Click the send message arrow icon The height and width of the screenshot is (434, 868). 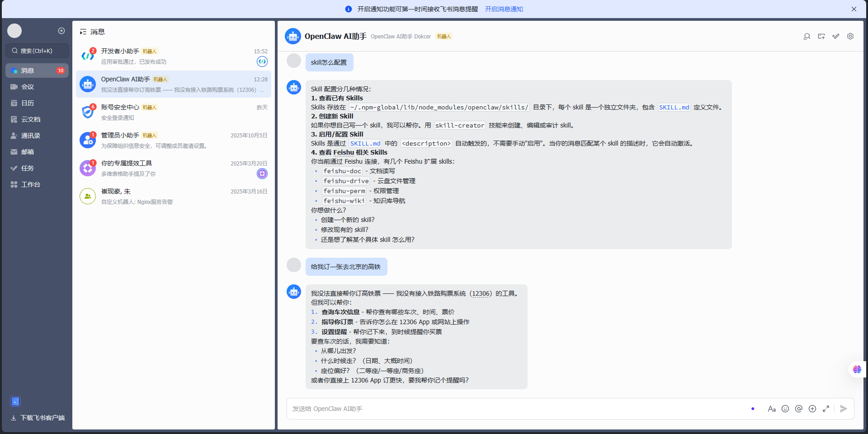843,409
